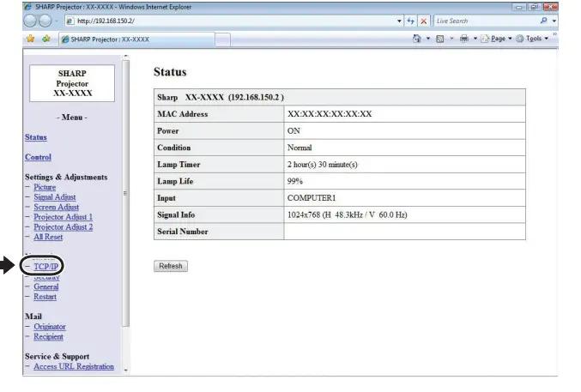Screen dimensions: 581x392
Task: Click the Home icon in command bar
Action: (418, 39)
